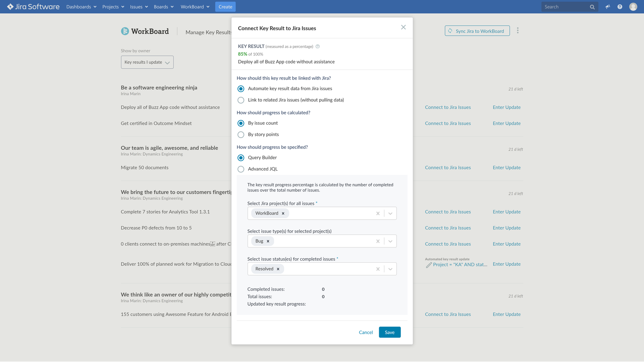Connect Jira Issues for 155 customers row
644x362 pixels.
click(x=448, y=315)
